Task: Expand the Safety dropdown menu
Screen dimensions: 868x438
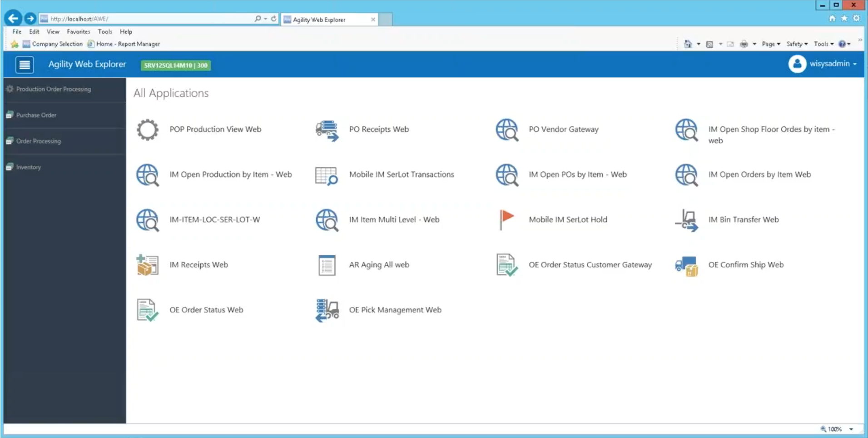Action: (797, 44)
